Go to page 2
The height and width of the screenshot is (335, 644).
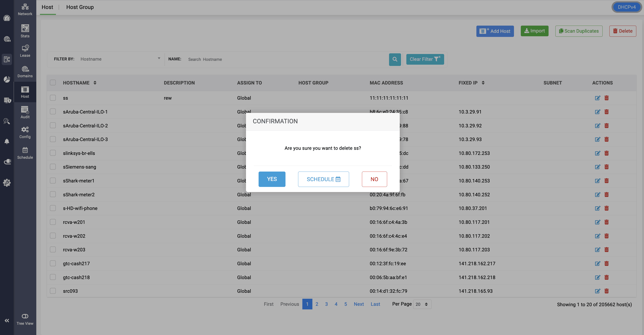[317, 304]
